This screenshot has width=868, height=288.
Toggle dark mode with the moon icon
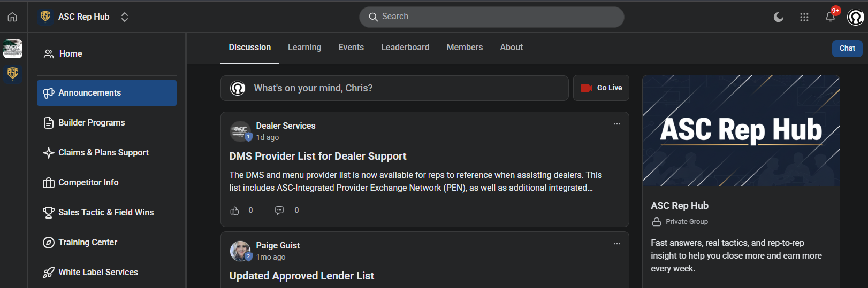(779, 17)
